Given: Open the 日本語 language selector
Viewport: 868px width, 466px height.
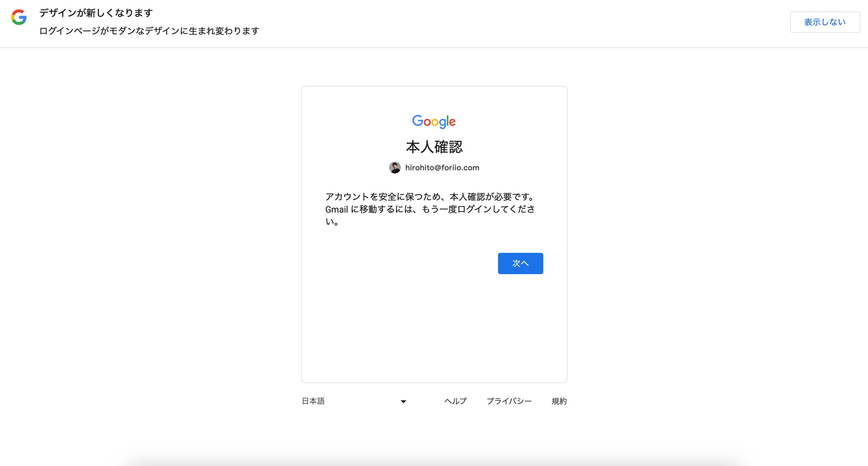Looking at the screenshot, I should click(x=354, y=401).
